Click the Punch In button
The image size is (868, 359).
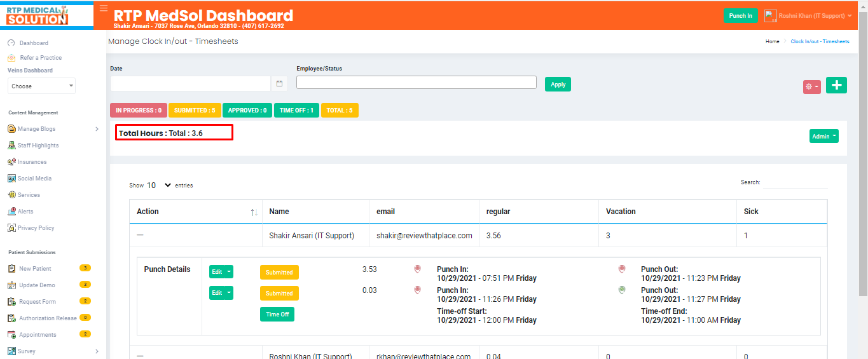click(x=741, y=16)
